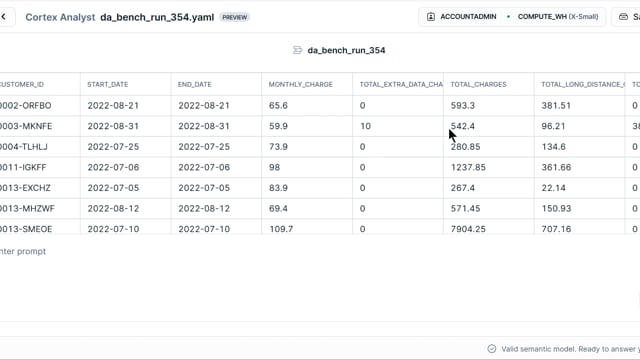Click total charges value 280.85

465,147
